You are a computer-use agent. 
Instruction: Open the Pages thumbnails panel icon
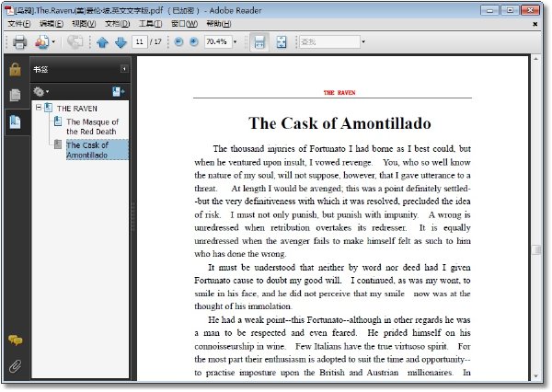pyautogui.click(x=15, y=95)
